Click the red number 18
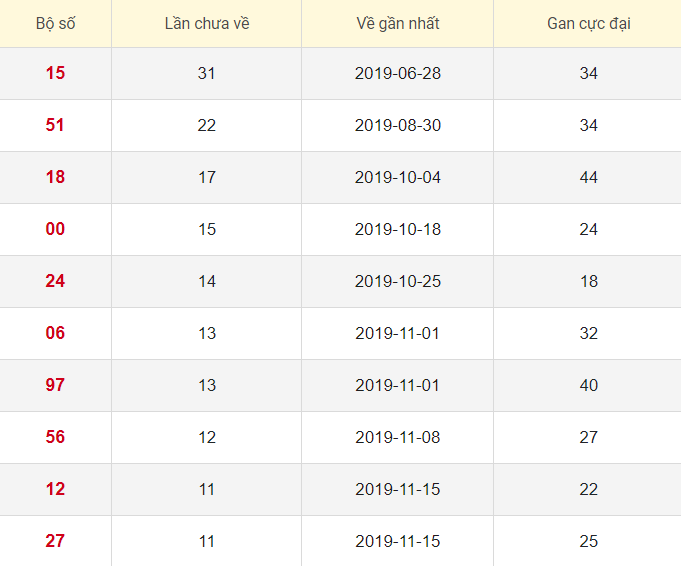Image resolution: width=681 pixels, height=566 pixels. tap(55, 178)
